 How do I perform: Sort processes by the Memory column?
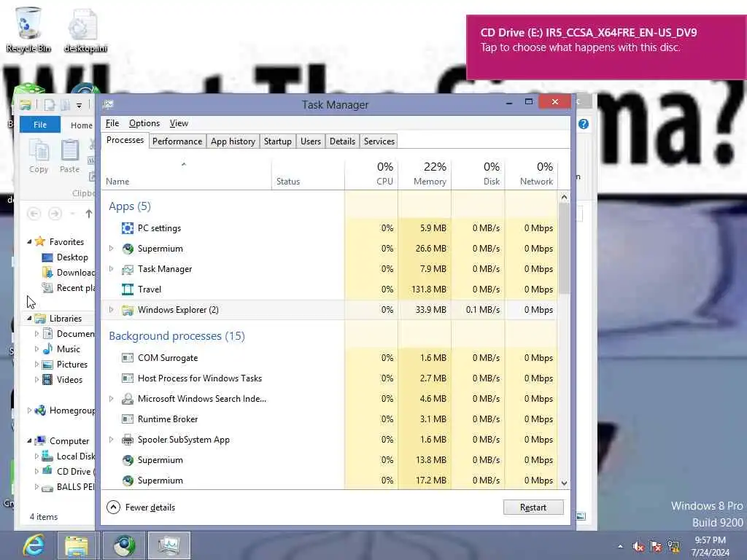pos(425,174)
